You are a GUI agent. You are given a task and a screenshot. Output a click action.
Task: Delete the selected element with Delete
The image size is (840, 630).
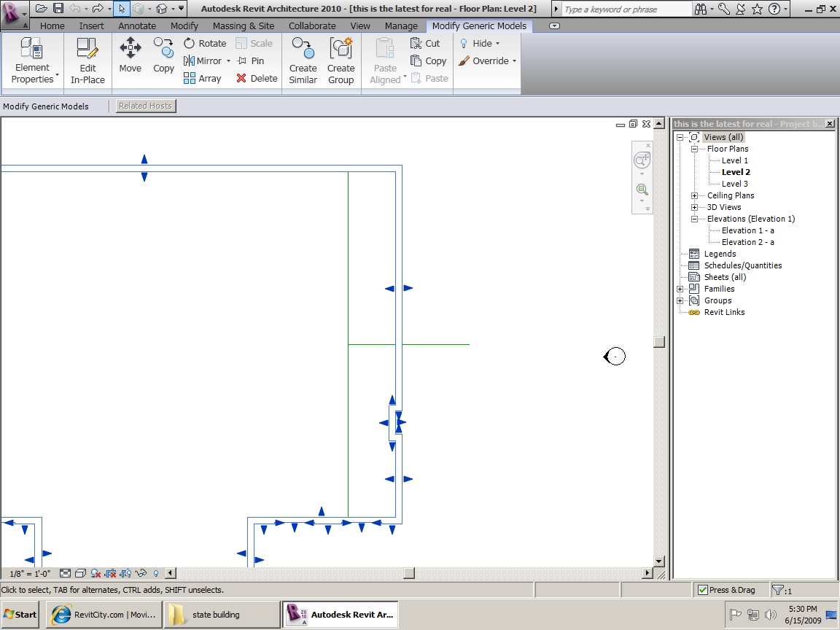256,79
